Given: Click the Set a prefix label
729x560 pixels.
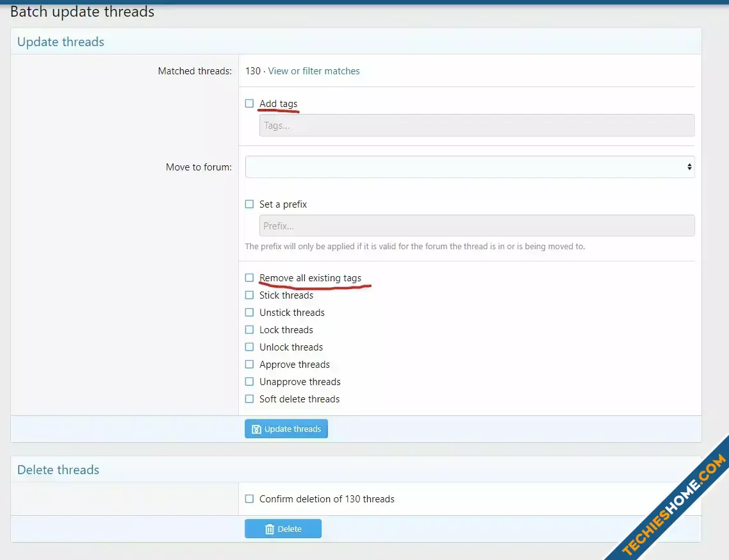Looking at the screenshot, I should tap(283, 204).
